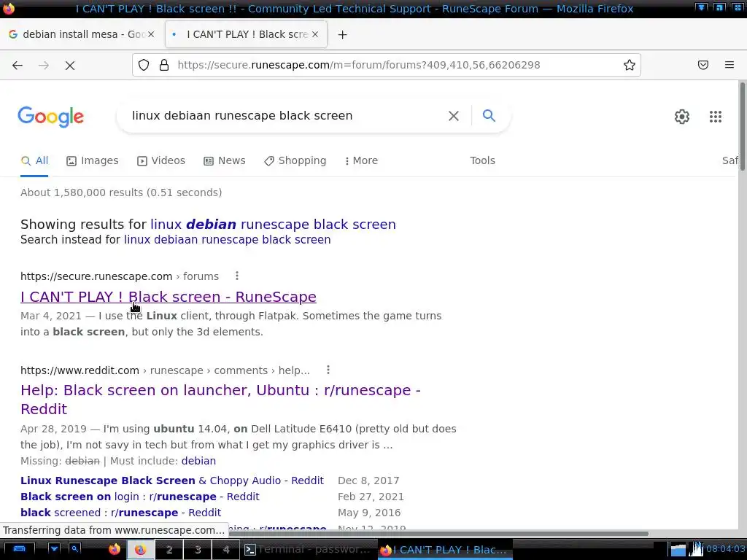The image size is (747, 560).
Task: Open the shield tracking protection icon
Action: [144, 65]
